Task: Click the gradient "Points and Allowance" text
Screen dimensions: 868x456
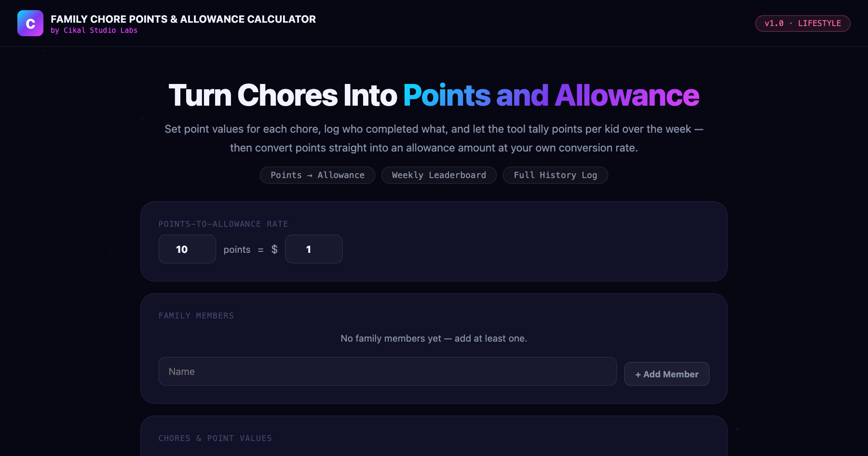Action: pyautogui.click(x=551, y=95)
